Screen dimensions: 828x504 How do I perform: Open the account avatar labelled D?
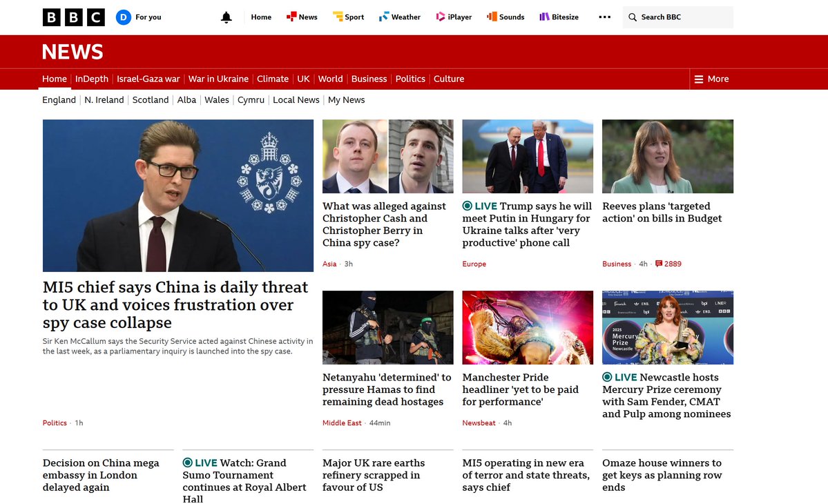pos(124,17)
